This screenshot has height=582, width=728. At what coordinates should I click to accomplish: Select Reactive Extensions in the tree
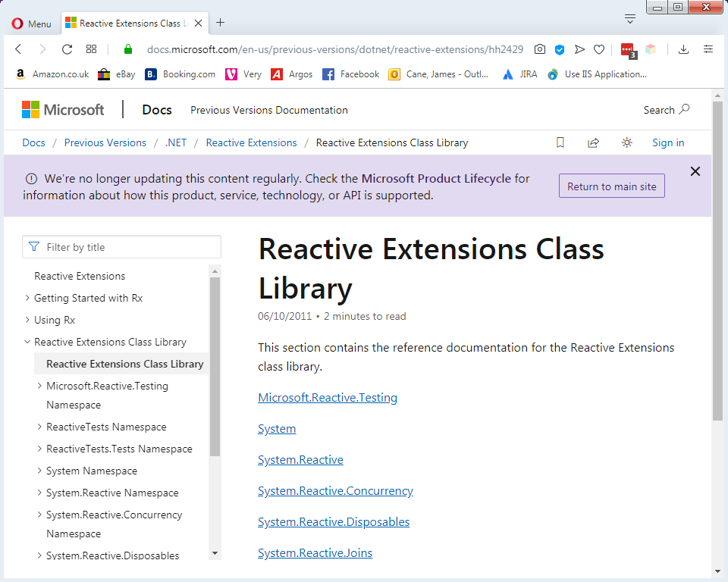(x=80, y=276)
